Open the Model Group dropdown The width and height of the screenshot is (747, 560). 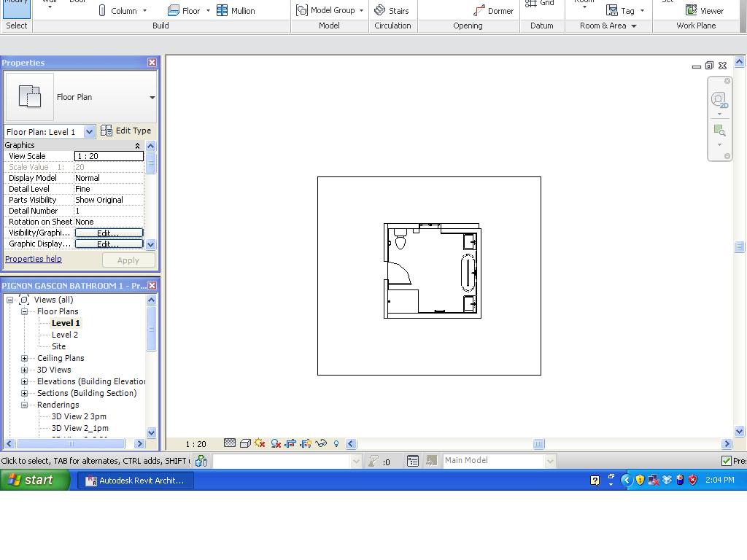[x=361, y=10]
